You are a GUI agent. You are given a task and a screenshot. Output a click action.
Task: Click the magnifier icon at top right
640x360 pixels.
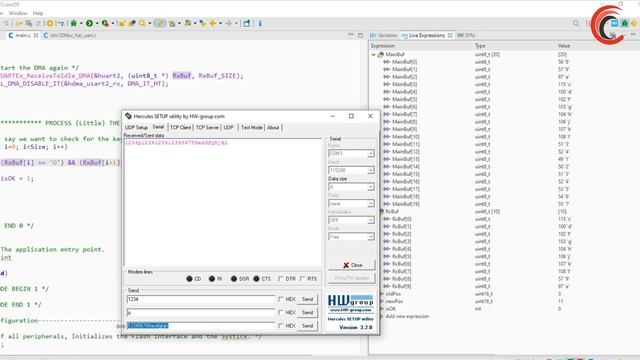tap(576, 23)
